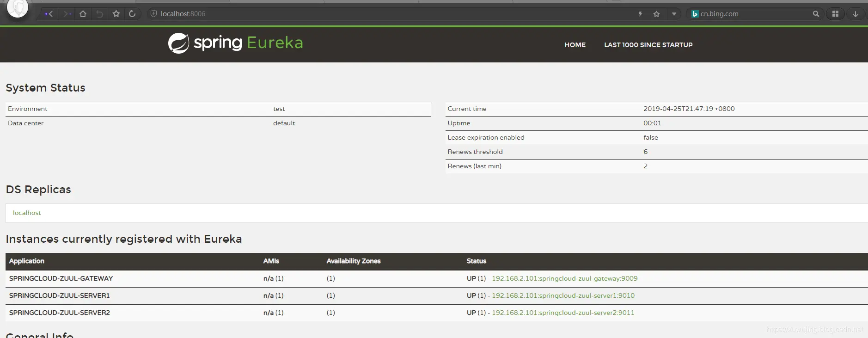The image size is (868, 338).
Task: Click the Application column header
Action: (x=27, y=261)
